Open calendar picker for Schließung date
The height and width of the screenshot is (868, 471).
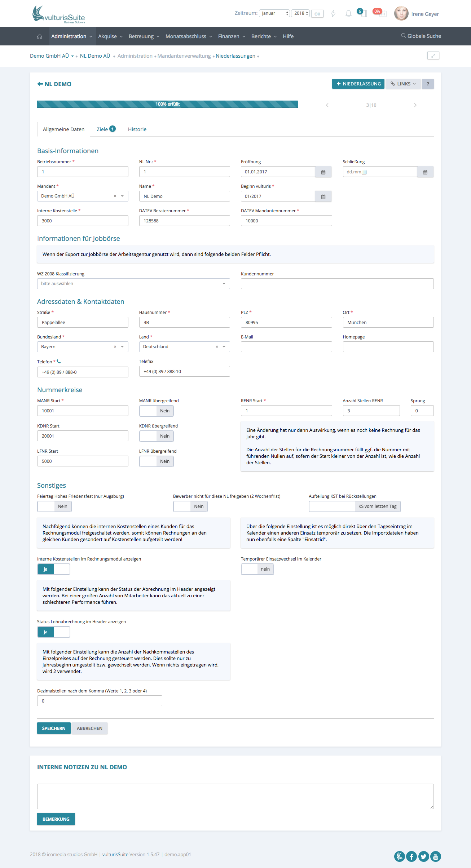425,172
